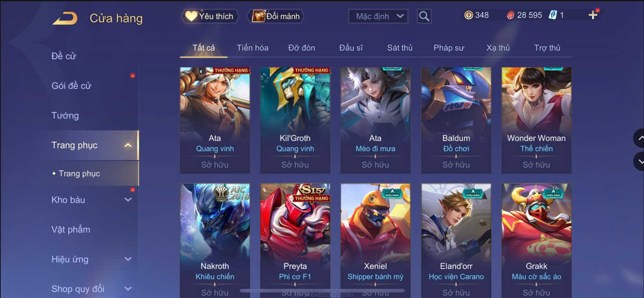Collapse the Trang phục sidebar section
The image size is (644, 298).
tap(128, 145)
